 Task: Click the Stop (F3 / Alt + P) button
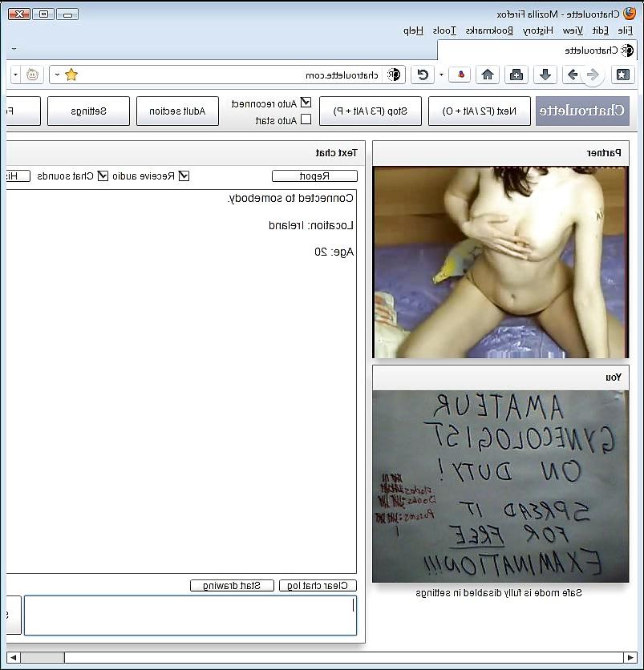(x=371, y=111)
